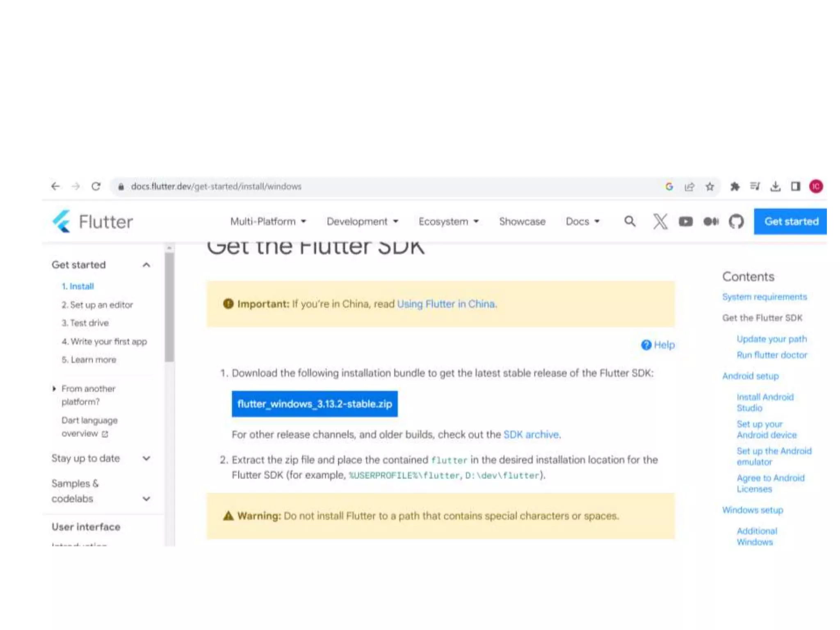Click the search magnifier icon in Flutter navbar
840x630 pixels.
630,221
